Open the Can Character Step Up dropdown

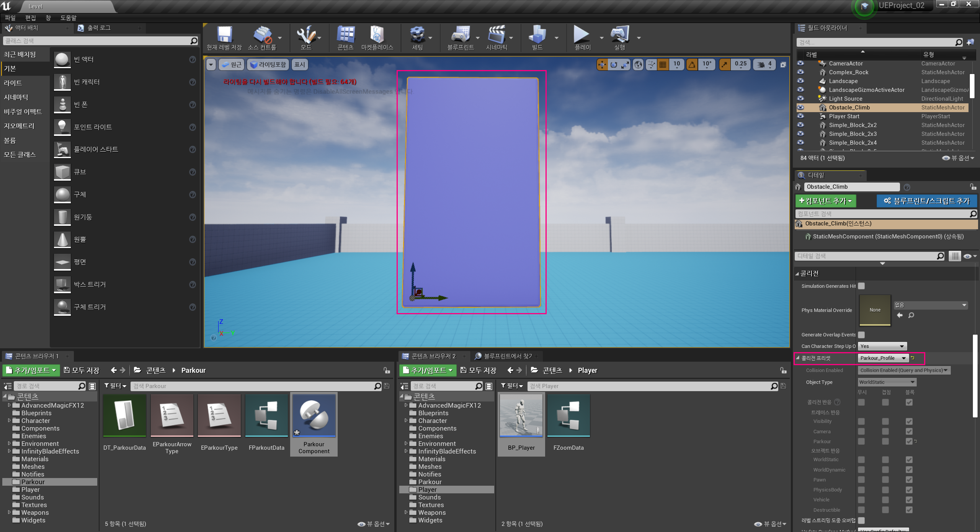point(882,346)
